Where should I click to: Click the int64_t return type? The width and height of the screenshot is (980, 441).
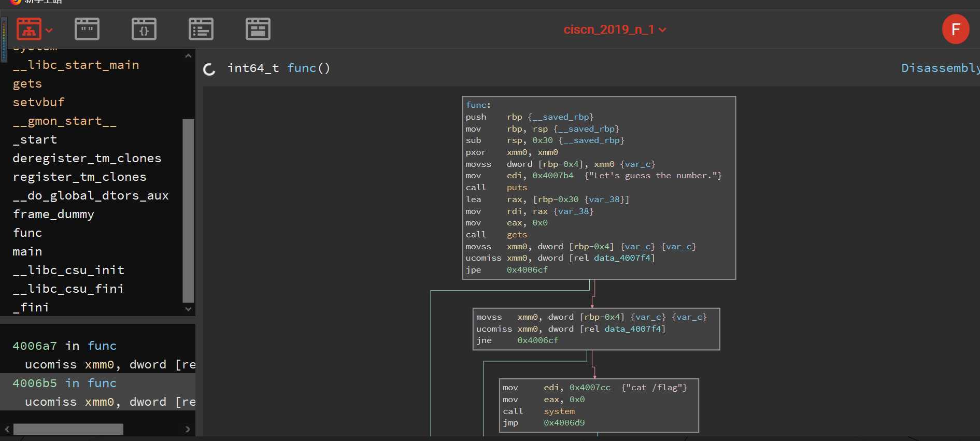[253, 68]
